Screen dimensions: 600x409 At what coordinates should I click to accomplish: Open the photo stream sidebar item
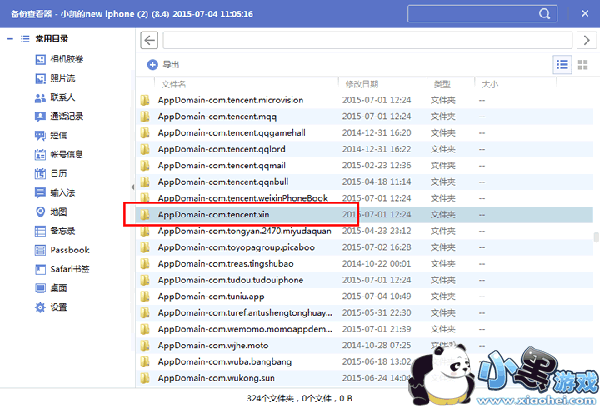pos(55,78)
